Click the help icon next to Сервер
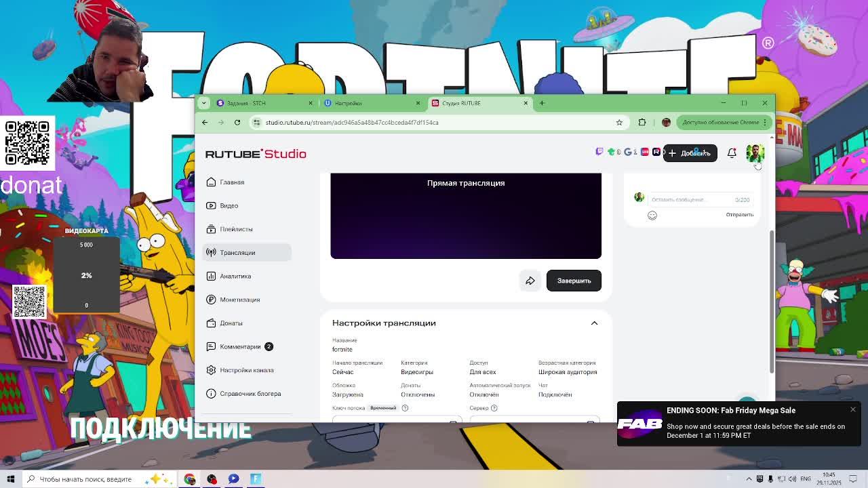Image resolution: width=868 pixels, height=488 pixels. pos(494,408)
